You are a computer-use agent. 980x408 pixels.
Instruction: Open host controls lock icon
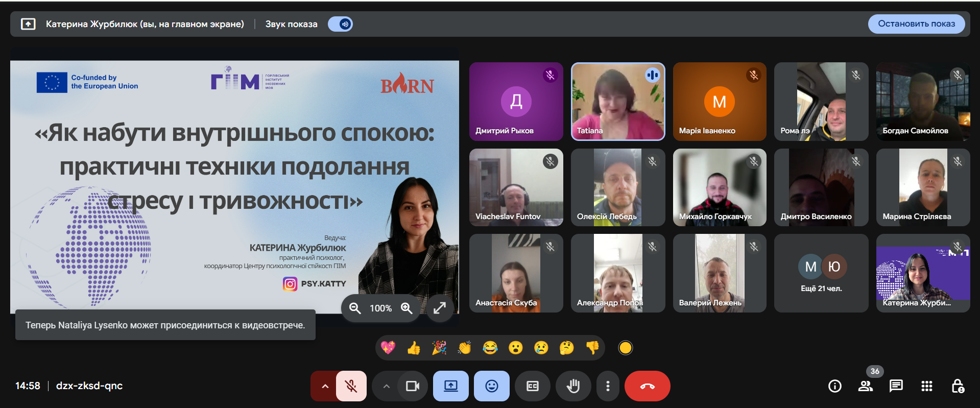(958, 386)
